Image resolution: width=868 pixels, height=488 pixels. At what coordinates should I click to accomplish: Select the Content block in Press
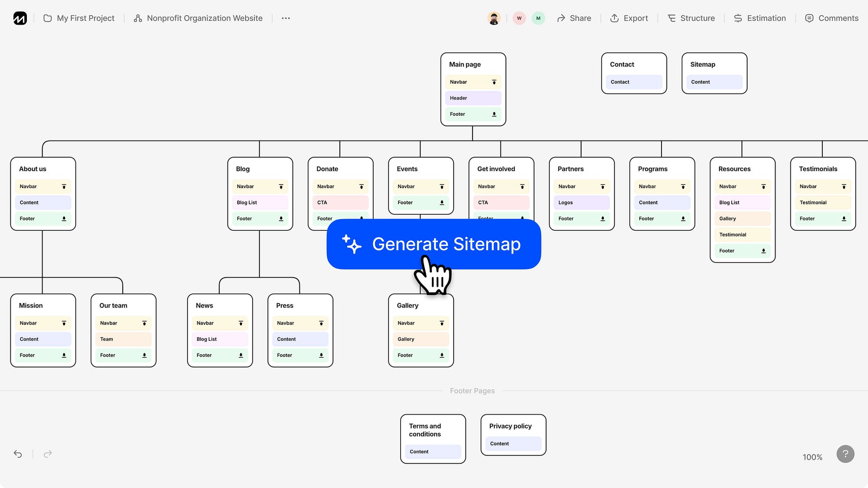click(300, 339)
